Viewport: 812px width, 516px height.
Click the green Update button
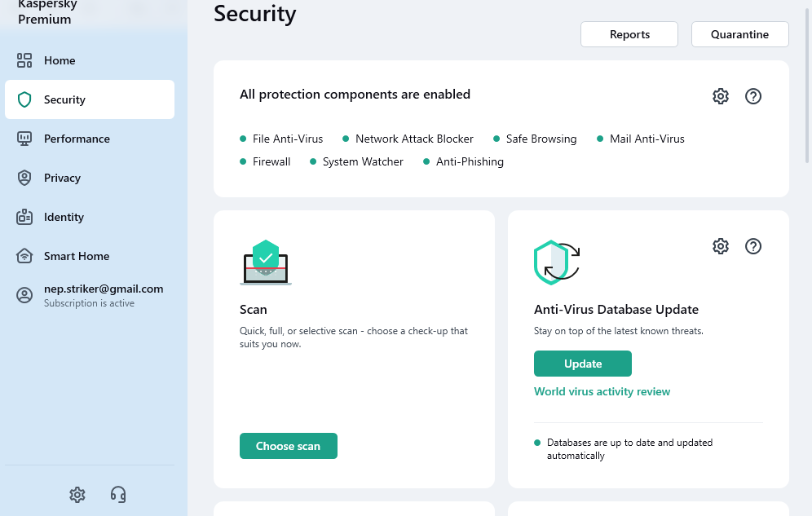point(583,364)
